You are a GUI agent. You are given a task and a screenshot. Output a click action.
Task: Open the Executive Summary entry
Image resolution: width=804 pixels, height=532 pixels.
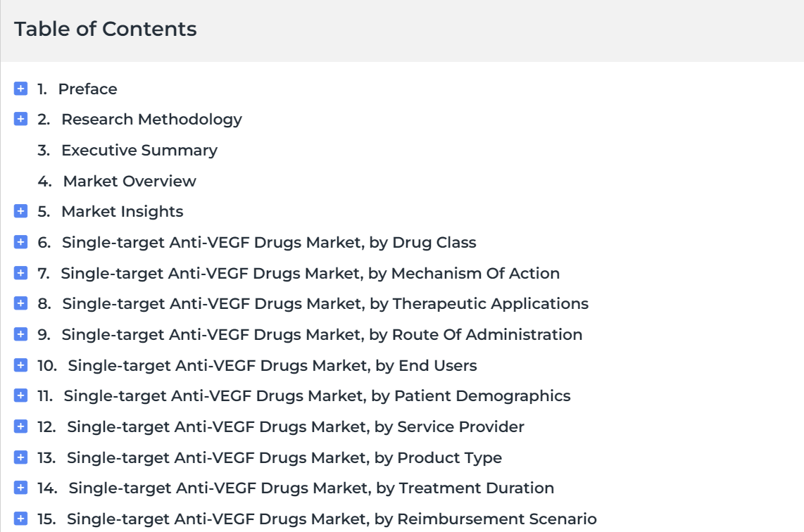pos(139,150)
